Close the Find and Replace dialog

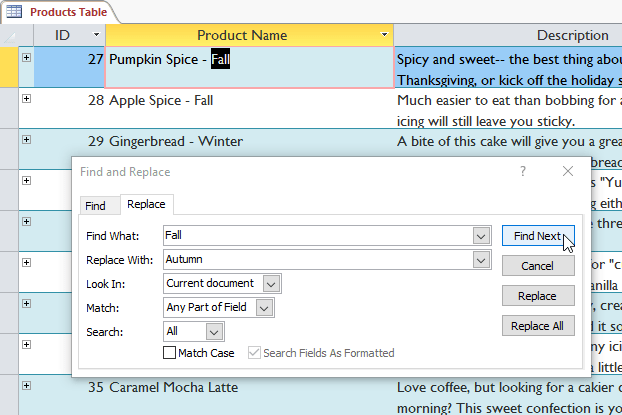pyautogui.click(x=568, y=172)
